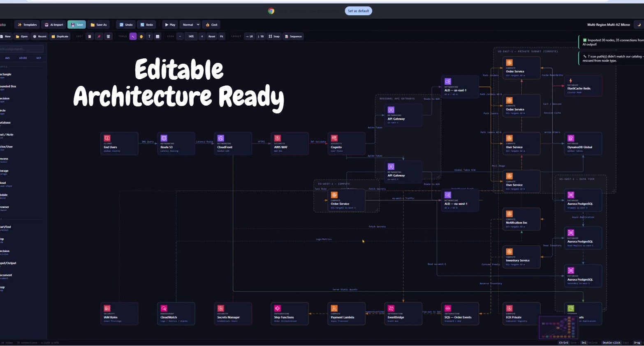Click the Notification Svc node icon

[509, 214]
